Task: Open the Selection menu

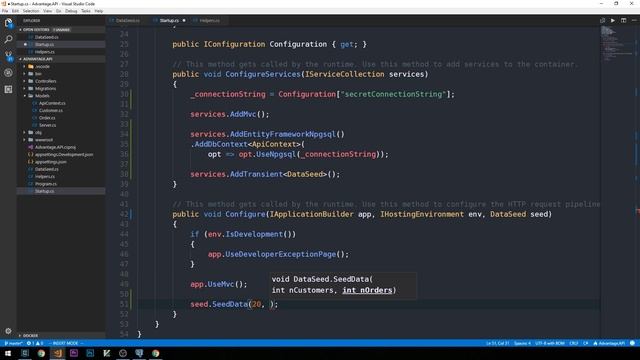Action: click(x=31, y=11)
